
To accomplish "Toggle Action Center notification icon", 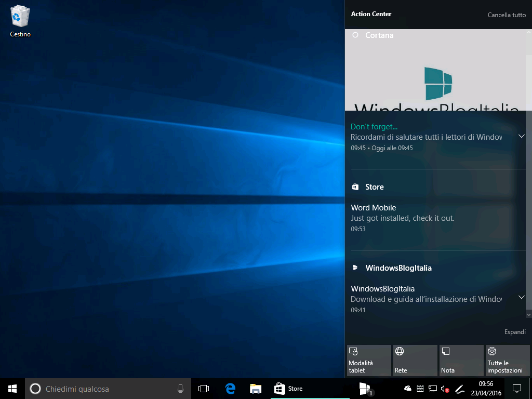I will point(516,389).
